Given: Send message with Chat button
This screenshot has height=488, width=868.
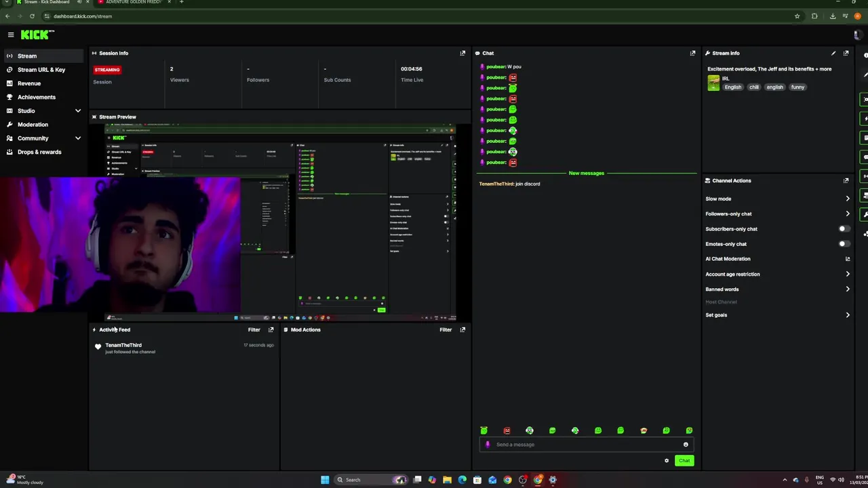Looking at the screenshot, I should (x=684, y=461).
